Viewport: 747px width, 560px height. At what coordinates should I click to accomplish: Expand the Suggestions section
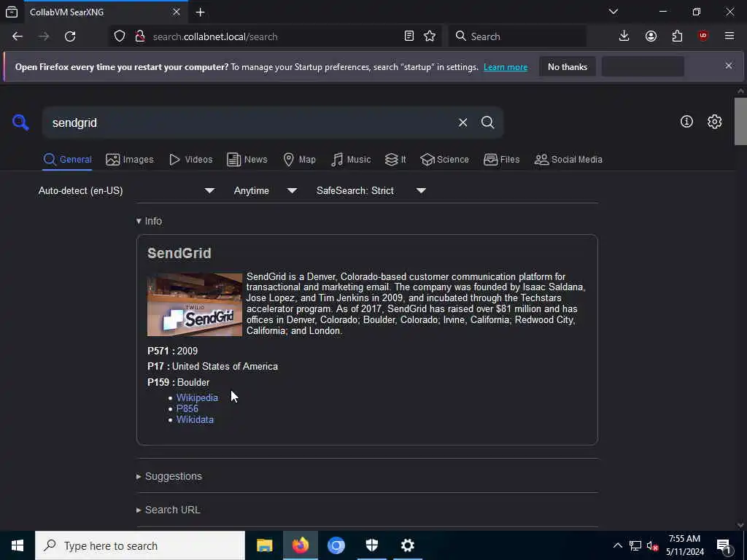click(169, 476)
